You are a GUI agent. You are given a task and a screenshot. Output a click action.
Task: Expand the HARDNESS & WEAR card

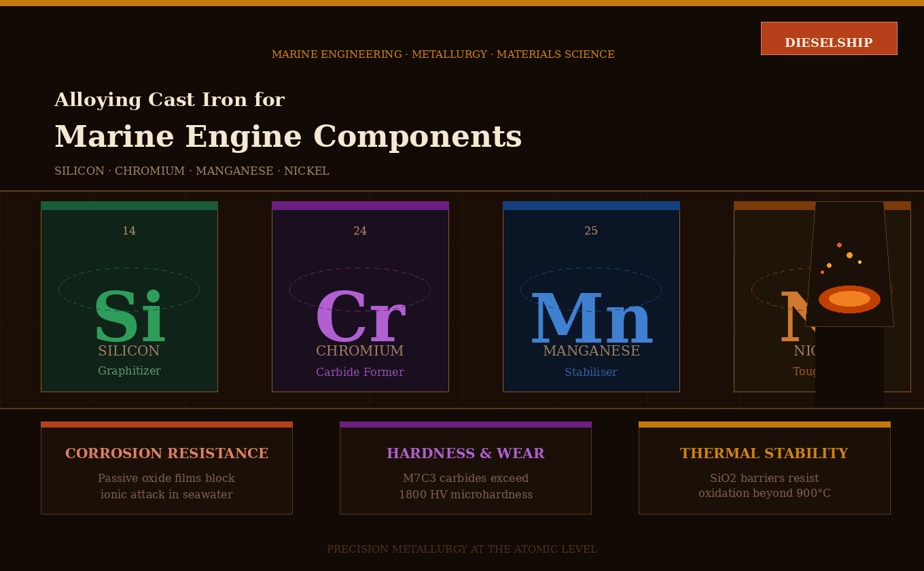tap(465, 468)
